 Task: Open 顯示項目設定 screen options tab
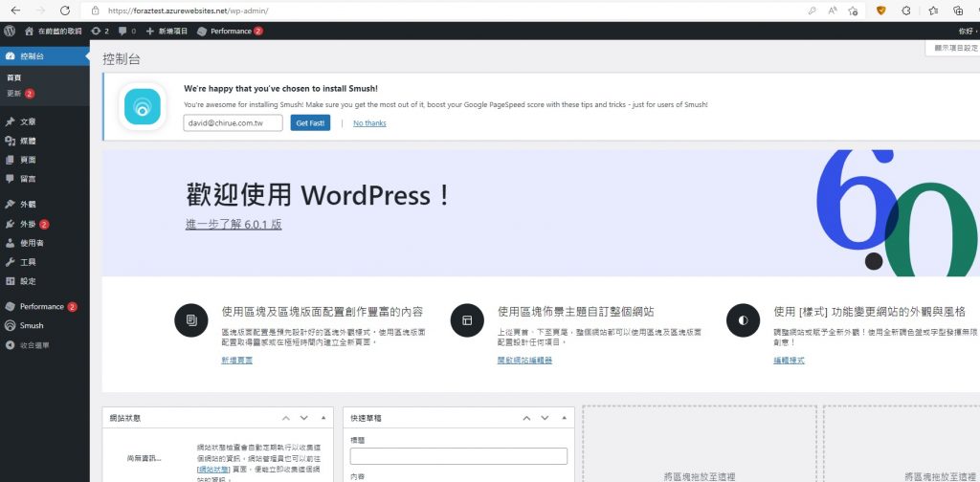pos(953,48)
